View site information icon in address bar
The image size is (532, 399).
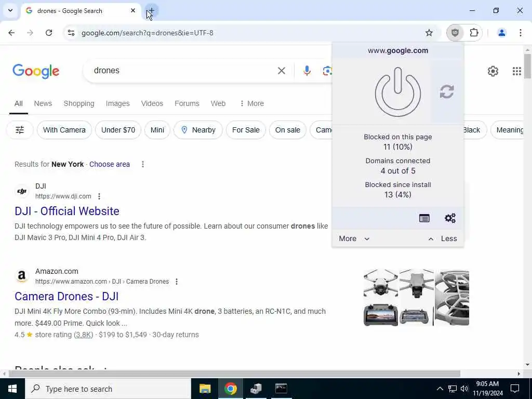coord(71,33)
